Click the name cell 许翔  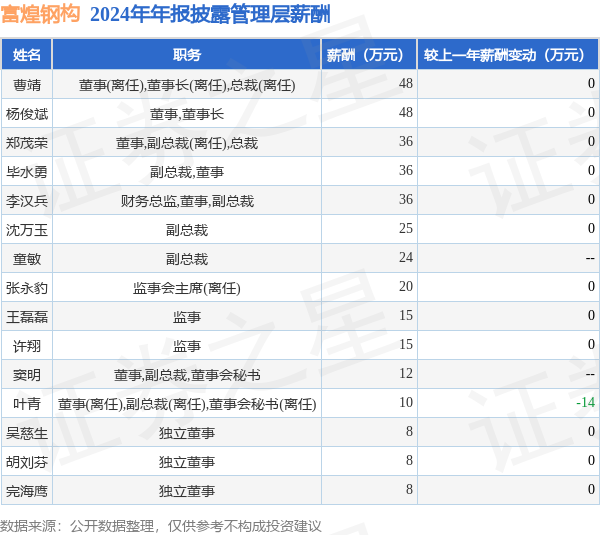[27, 346]
